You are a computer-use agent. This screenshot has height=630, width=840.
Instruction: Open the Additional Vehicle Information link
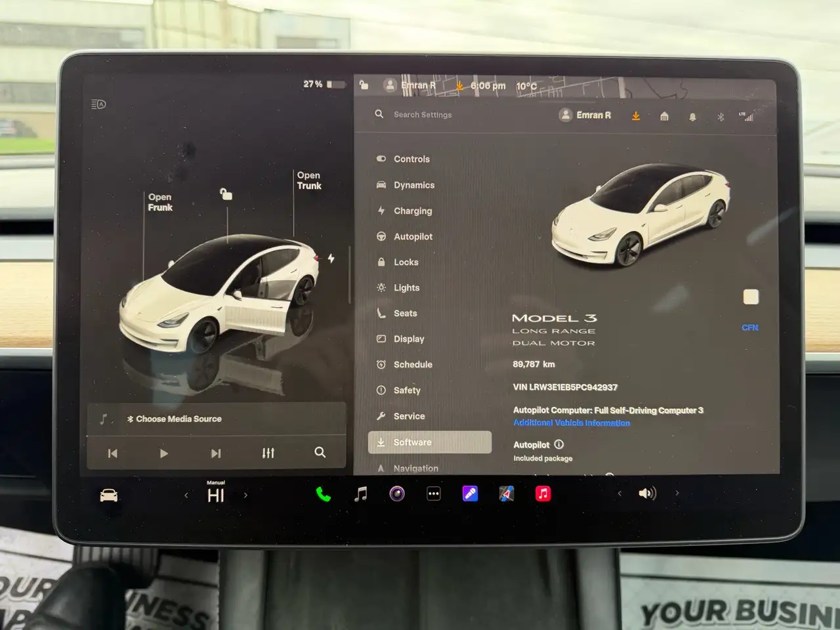(x=572, y=423)
